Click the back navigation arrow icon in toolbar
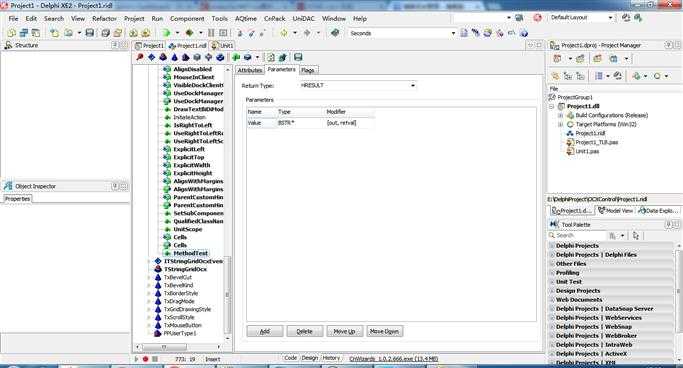 [x=284, y=33]
